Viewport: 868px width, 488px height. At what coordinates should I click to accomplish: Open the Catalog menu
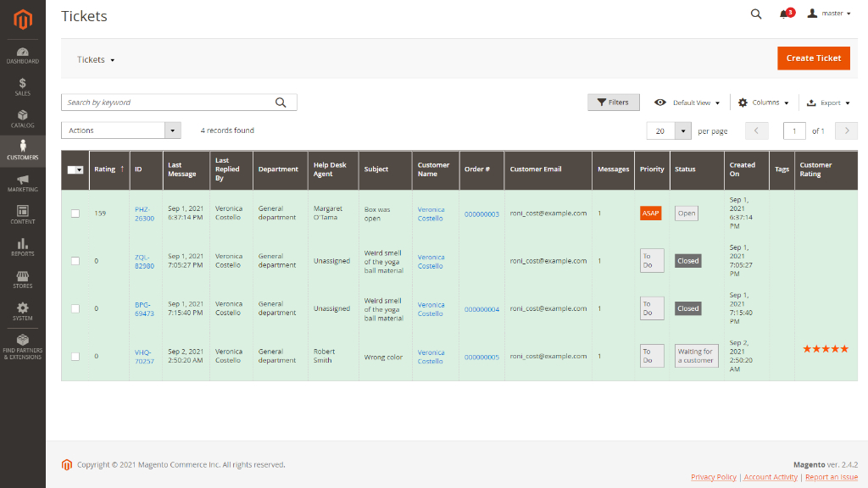coord(23,119)
